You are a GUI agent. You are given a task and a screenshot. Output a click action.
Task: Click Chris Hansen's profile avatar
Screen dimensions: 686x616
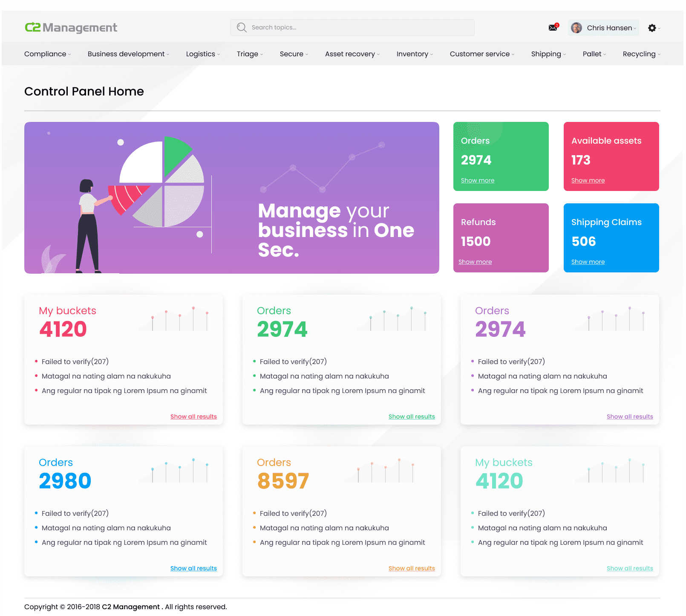(x=576, y=28)
